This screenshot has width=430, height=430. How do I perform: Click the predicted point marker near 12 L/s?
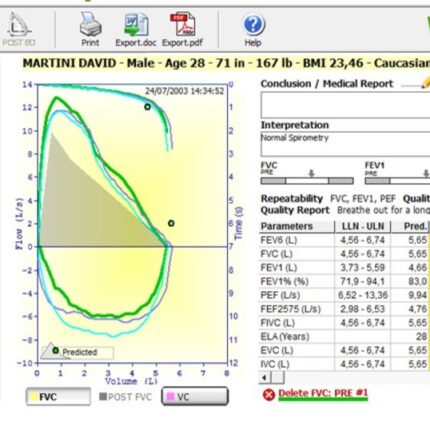click(147, 107)
